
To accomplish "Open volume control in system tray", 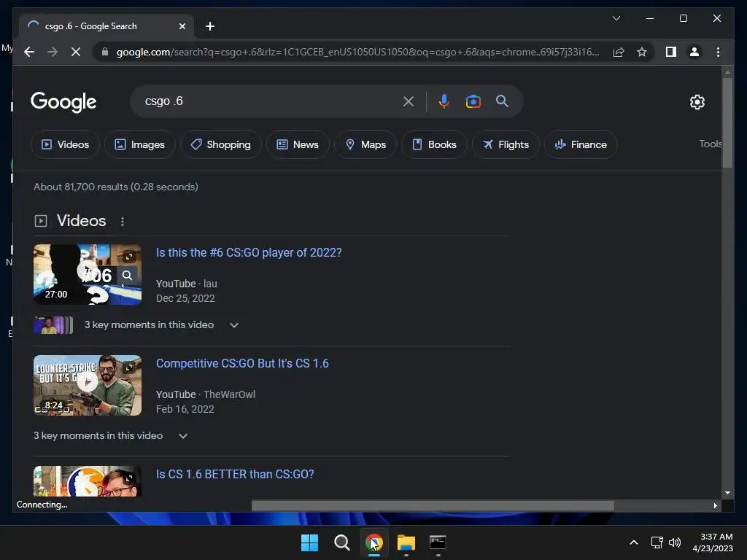I will pyautogui.click(x=674, y=542).
